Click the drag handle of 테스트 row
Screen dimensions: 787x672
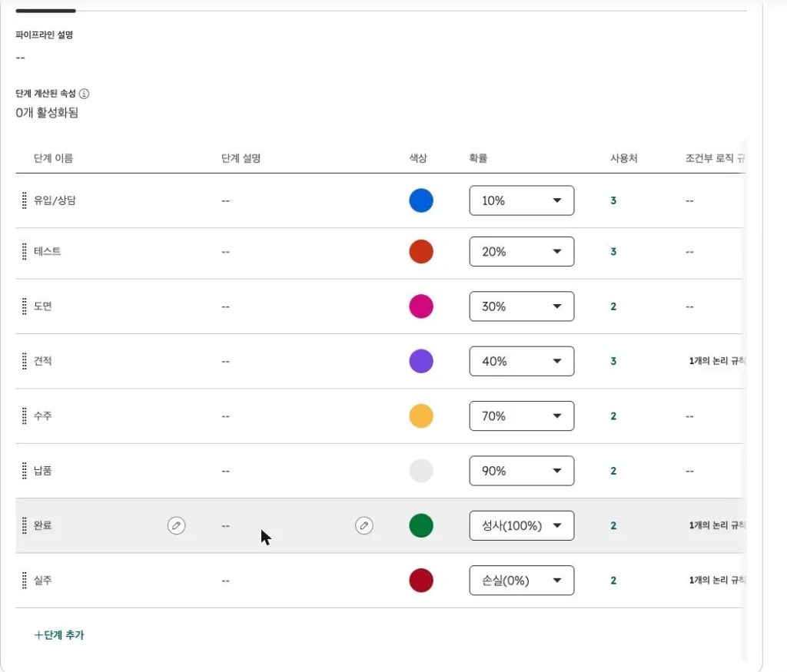(x=24, y=252)
